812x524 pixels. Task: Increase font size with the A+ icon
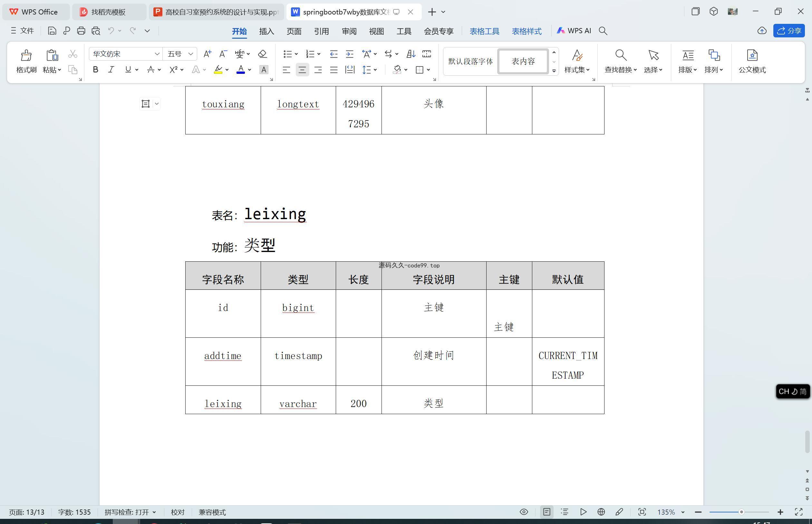[x=207, y=54]
